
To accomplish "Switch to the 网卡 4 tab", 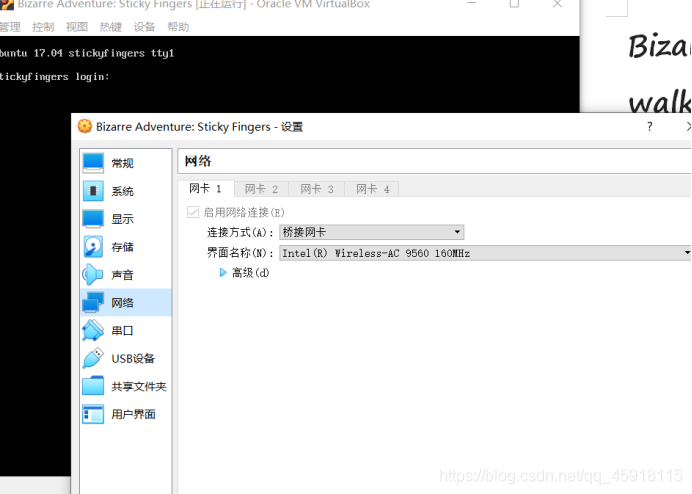I will (x=373, y=189).
